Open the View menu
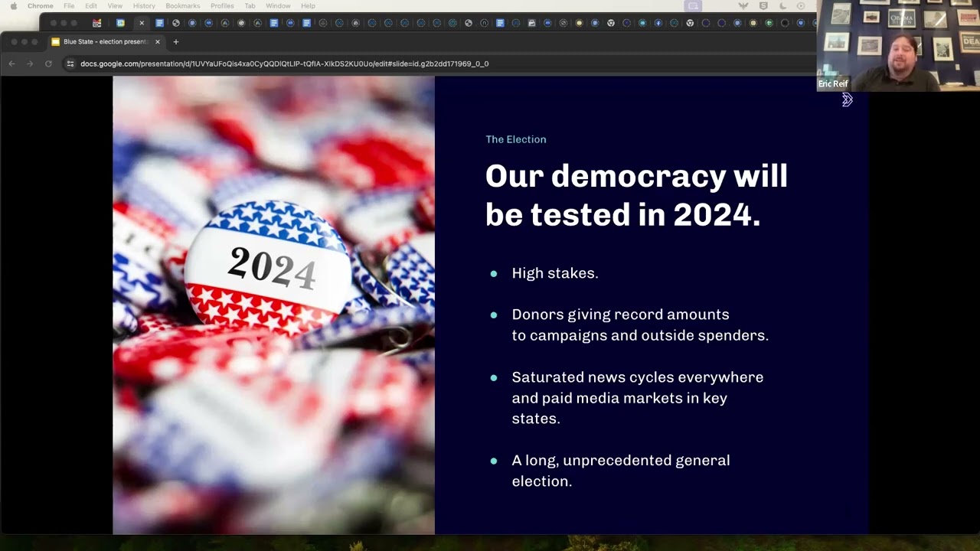 [x=115, y=6]
